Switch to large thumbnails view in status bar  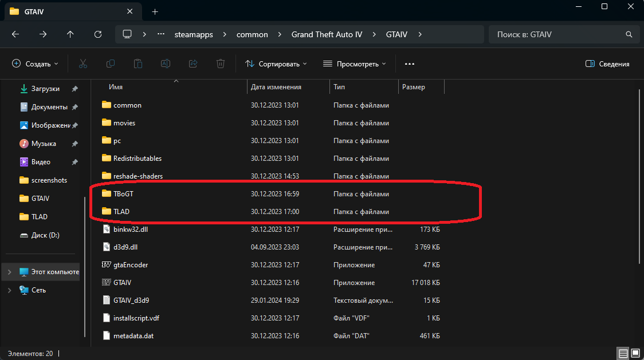tap(635, 354)
